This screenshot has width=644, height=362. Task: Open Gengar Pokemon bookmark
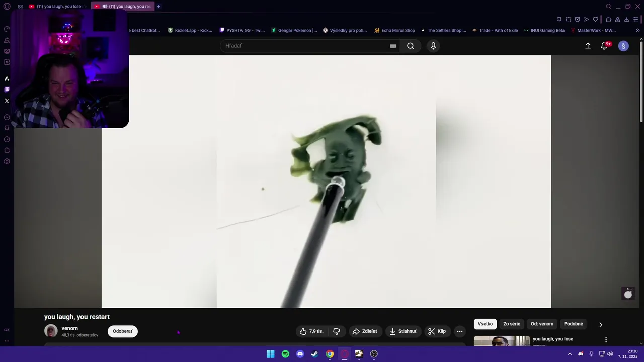294,30
